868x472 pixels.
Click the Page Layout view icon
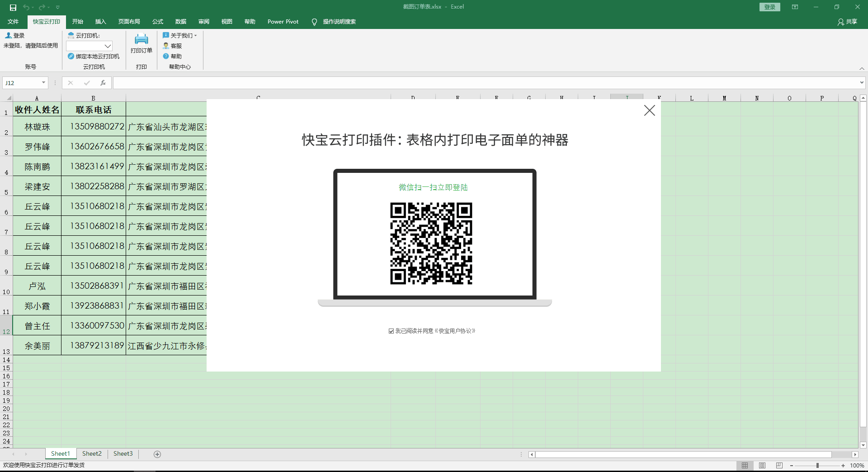(x=762, y=466)
